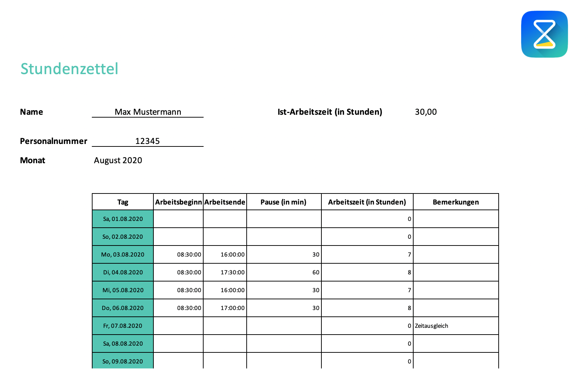Click the Stundenzettel title
Screen dimensions: 588x372
click(69, 69)
